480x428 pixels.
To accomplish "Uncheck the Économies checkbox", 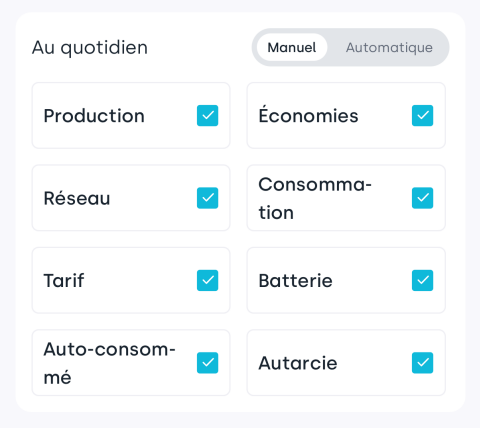I will (422, 116).
